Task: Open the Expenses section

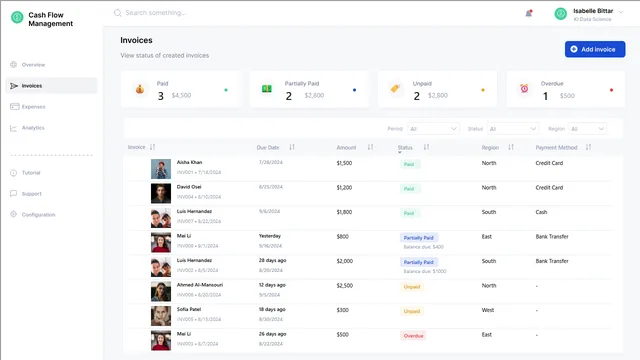Action: coord(33,107)
